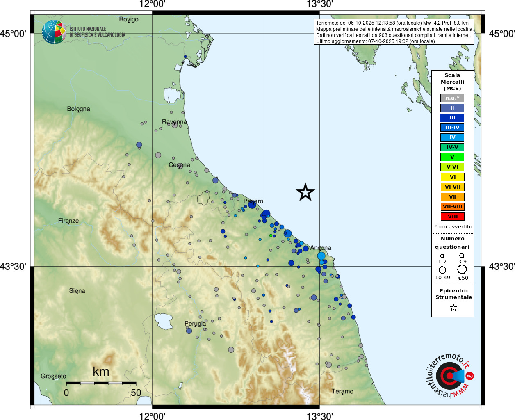Click the Bologna city label
The image size is (515, 420).
pos(78,109)
